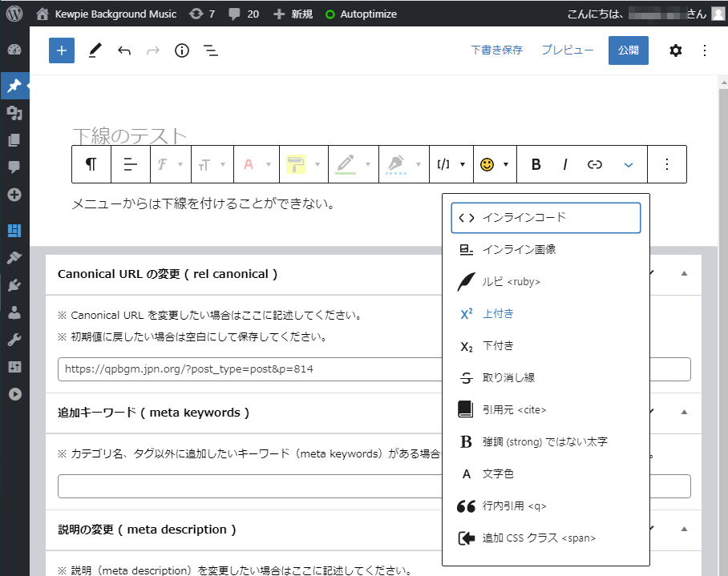
Task: Select インラインコード menu item
Action: (546, 218)
